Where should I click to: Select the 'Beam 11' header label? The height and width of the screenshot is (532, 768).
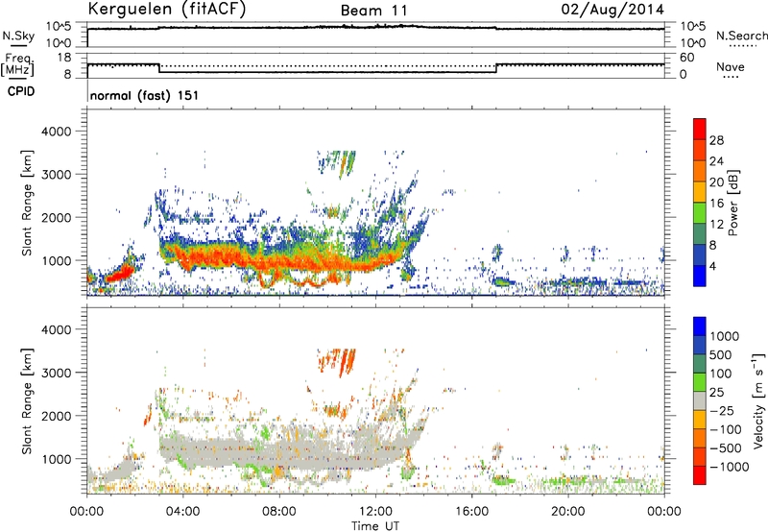(x=373, y=11)
